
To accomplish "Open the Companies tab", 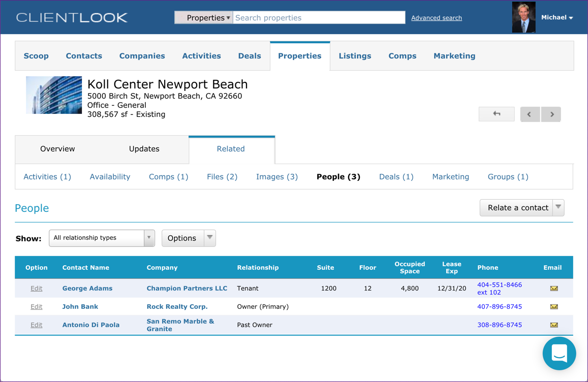I will coord(142,56).
